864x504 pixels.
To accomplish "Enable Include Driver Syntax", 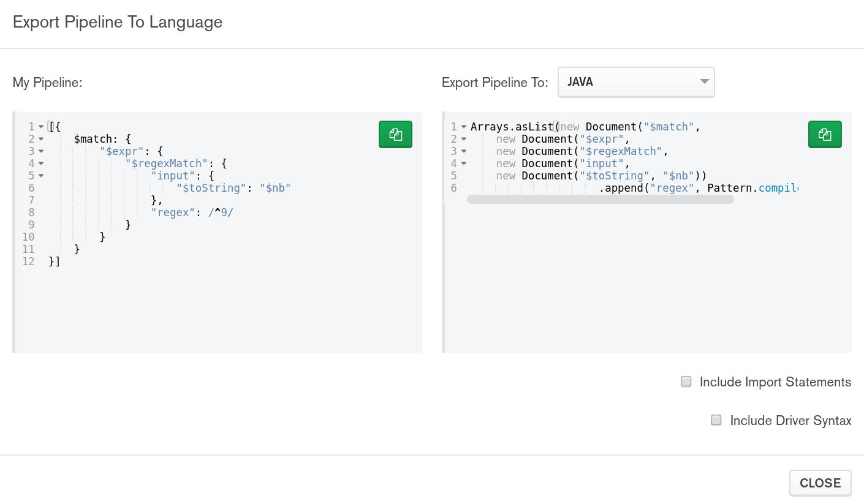I will tap(716, 420).
